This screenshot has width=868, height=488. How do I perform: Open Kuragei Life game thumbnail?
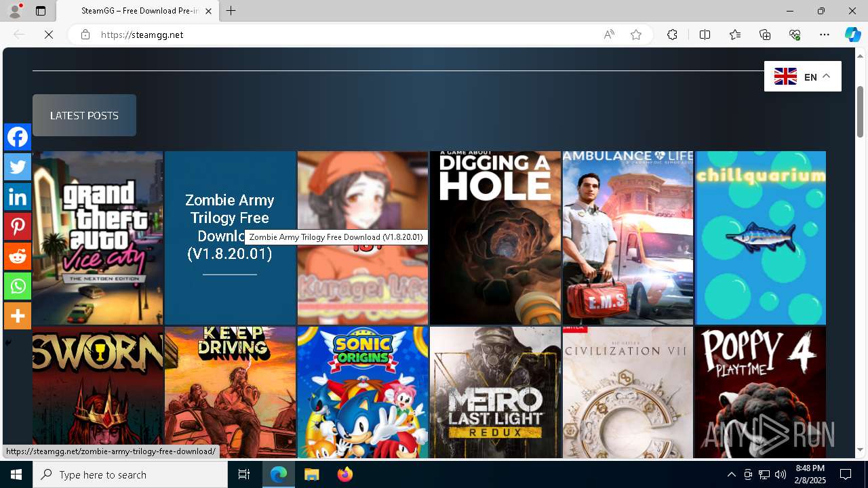coord(363,238)
